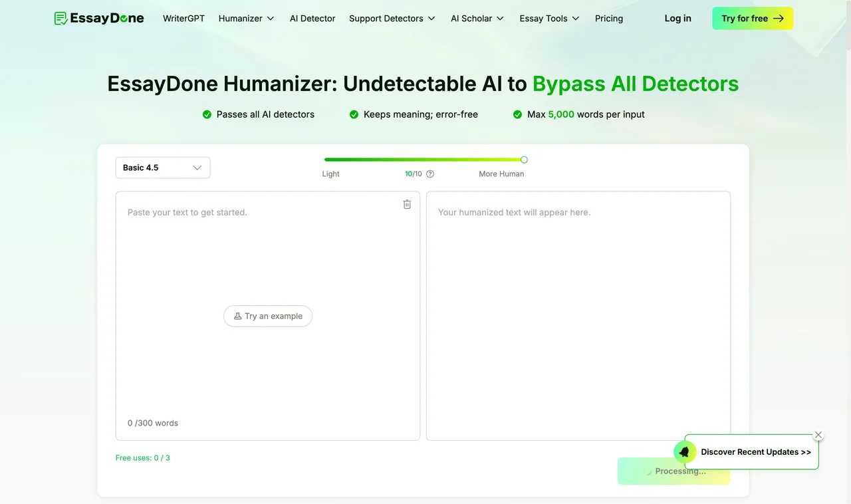Click into the Paste your text input area
This screenshot has height=504, width=851.
pos(268,316)
